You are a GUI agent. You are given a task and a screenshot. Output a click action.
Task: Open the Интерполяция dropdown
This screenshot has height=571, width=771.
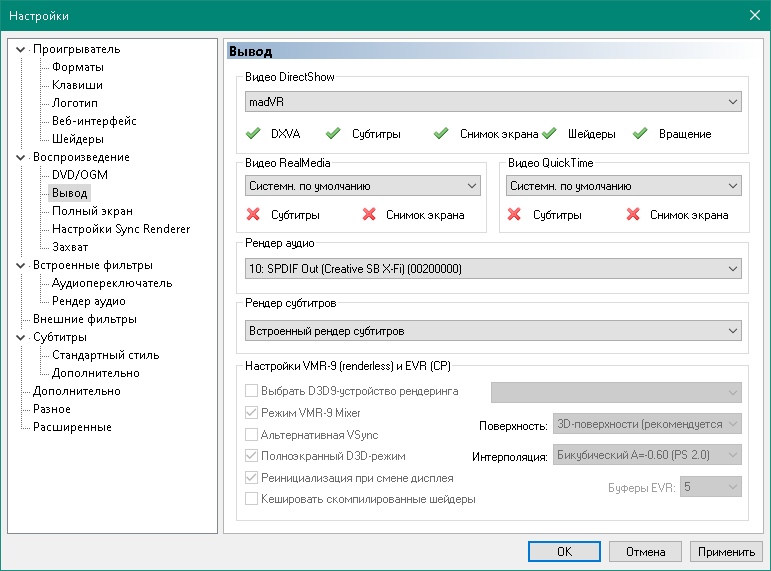647,455
